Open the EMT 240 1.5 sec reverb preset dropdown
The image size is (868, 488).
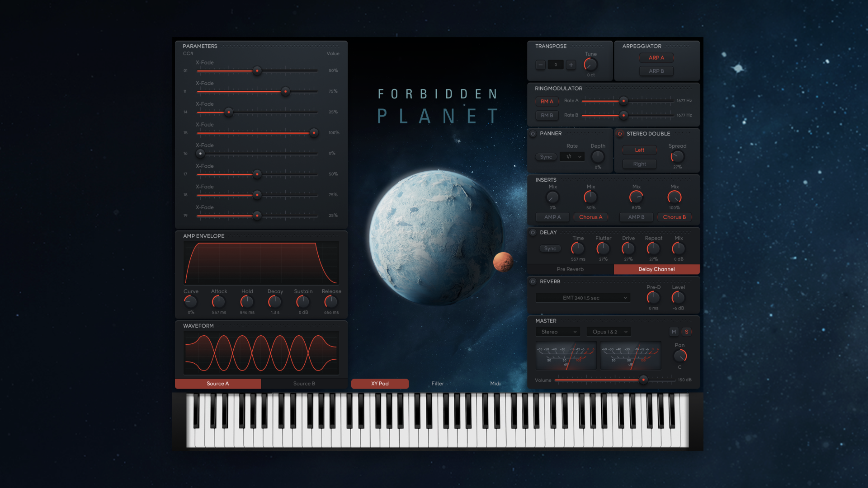click(x=582, y=297)
